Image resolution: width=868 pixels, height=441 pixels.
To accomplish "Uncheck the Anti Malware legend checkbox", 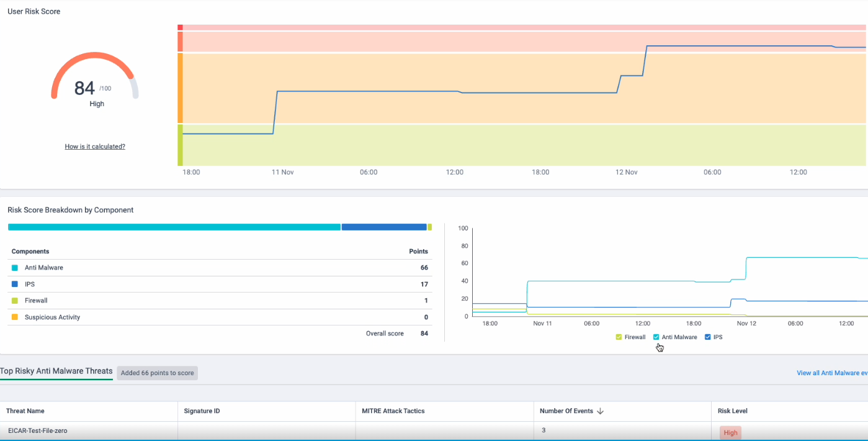I will point(656,337).
